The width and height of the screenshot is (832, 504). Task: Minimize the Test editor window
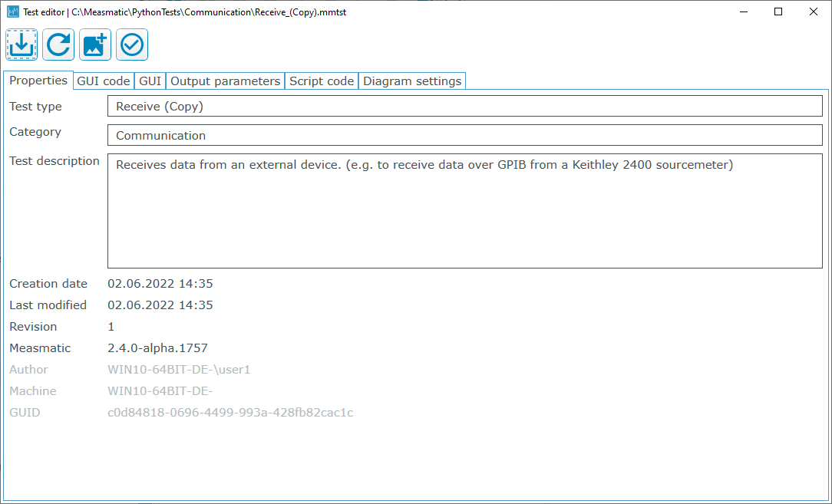[744, 12]
